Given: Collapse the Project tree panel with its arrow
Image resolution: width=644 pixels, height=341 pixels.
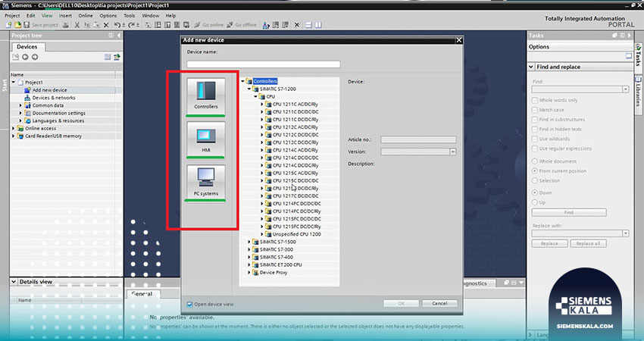Looking at the screenshot, I should (x=119, y=36).
